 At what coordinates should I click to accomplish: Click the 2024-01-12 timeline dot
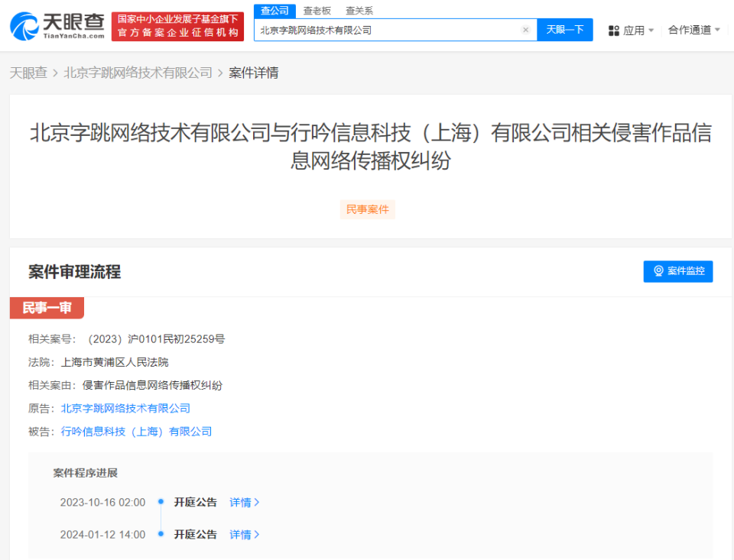pos(161,534)
